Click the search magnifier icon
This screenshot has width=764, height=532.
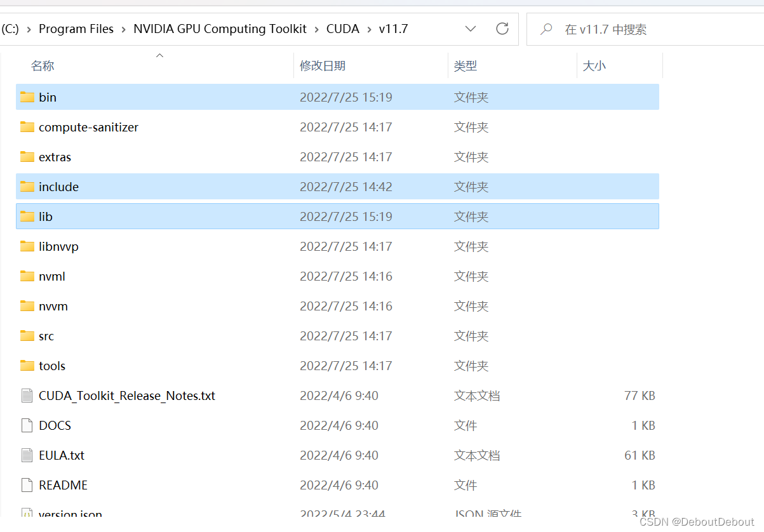[546, 29]
